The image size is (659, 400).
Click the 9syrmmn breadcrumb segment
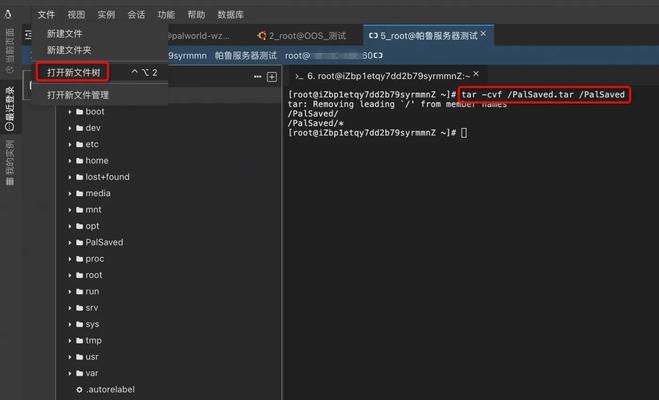tap(187, 55)
